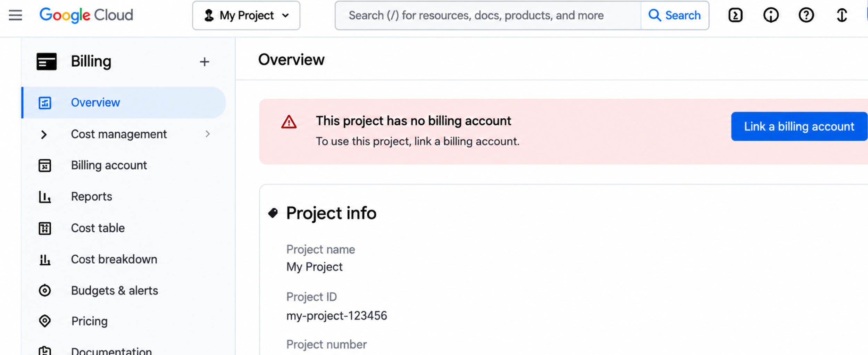Click 'This project has no billing account' heading

(x=414, y=121)
